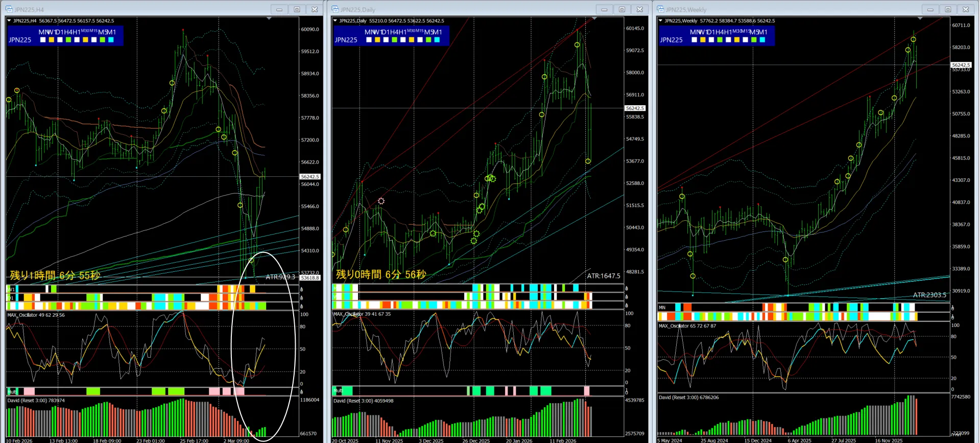Select the orange W1 square in Daily window
The width and height of the screenshot is (980, 443).
[x=377, y=40]
